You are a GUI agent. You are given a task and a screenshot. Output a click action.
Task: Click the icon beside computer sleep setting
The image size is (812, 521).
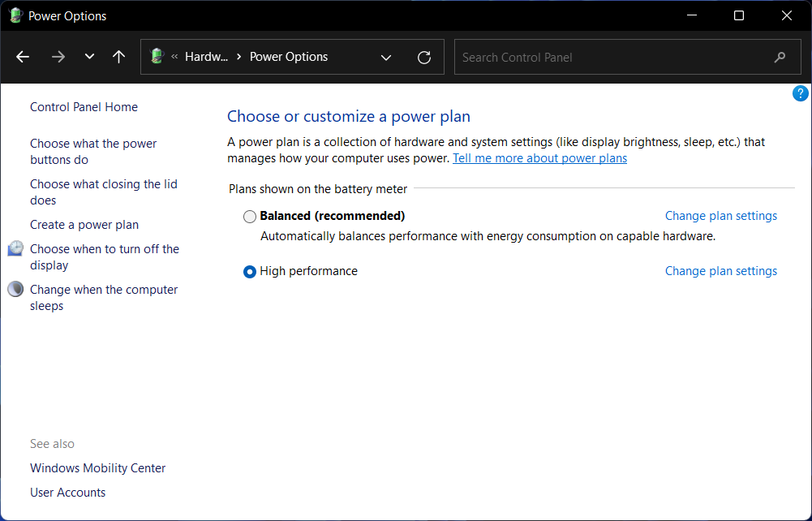15,288
